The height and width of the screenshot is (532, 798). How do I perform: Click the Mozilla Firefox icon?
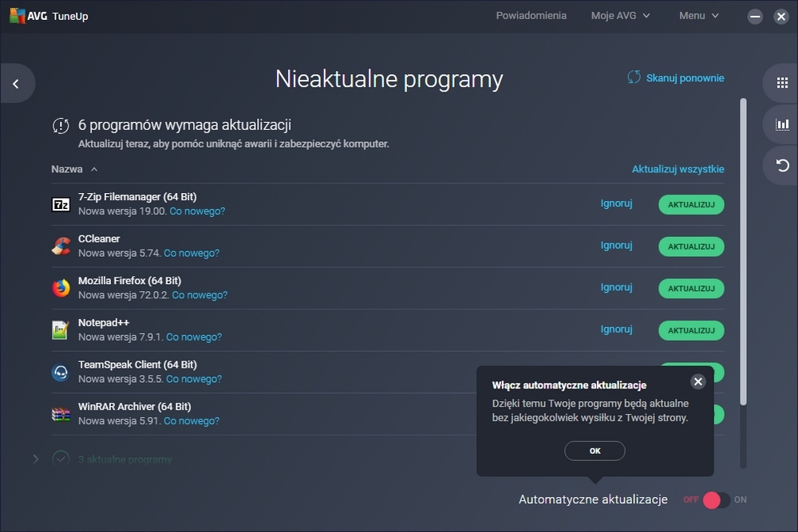pos(61,288)
